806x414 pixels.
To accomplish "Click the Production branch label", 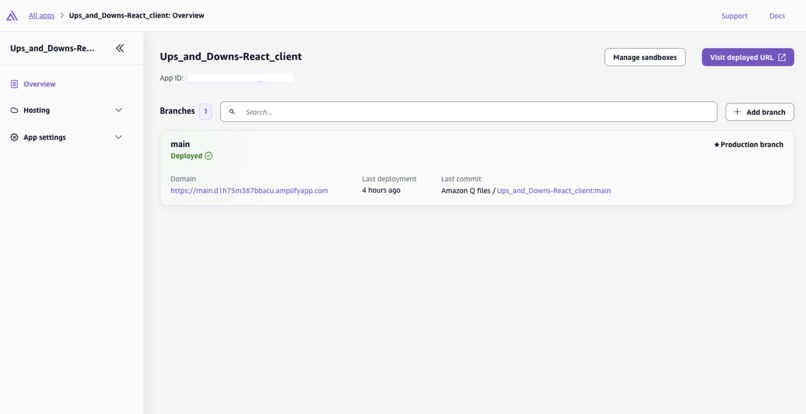I will [752, 145].
